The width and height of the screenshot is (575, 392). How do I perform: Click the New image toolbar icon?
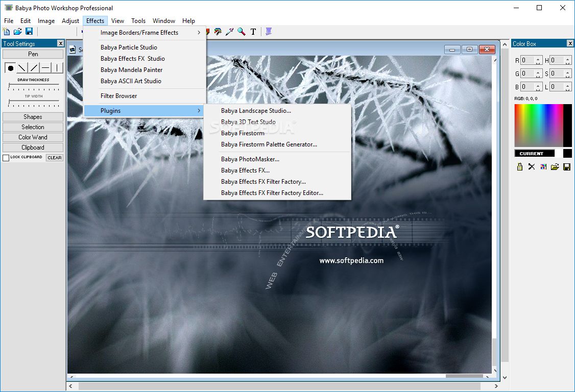pos(6,32)
